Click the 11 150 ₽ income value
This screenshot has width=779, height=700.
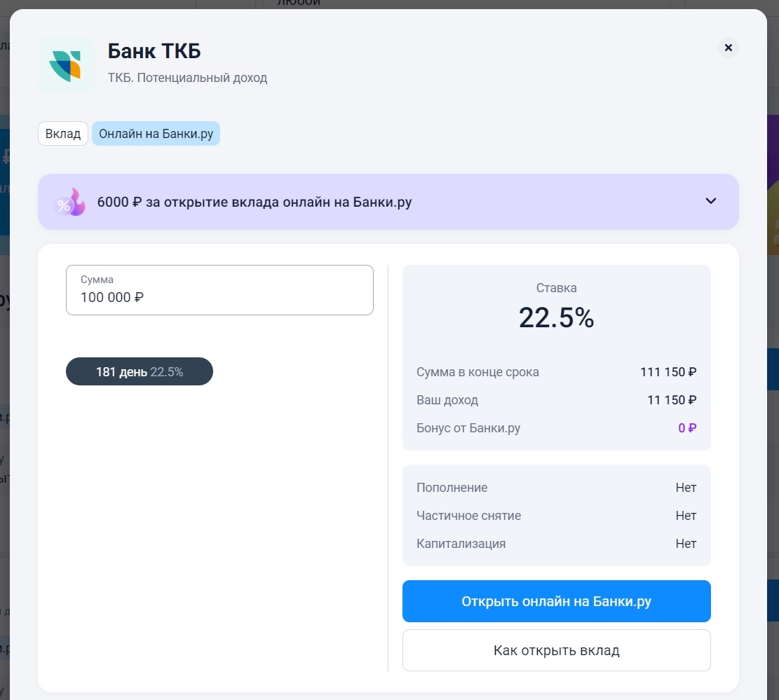pos(672,400)
